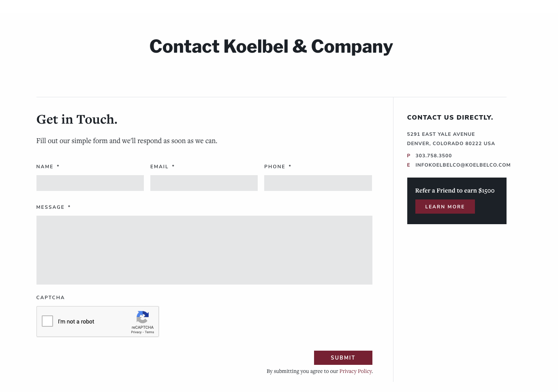Click the Learn More button
Image resolution: width=558 pixels, height=392 pixels.
tap(445, 207)
